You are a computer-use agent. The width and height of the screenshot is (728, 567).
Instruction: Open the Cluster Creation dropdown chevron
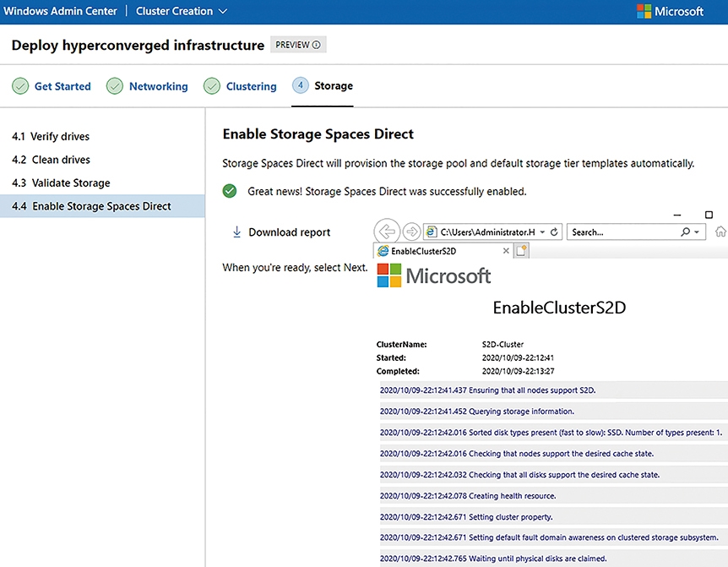coord(223,11)
